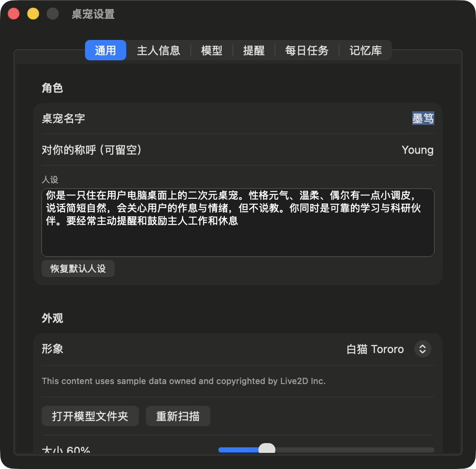This screenshot has height=469, width=476.
Task: Click the 重新扫描 button
Action: tap(178, 416)
